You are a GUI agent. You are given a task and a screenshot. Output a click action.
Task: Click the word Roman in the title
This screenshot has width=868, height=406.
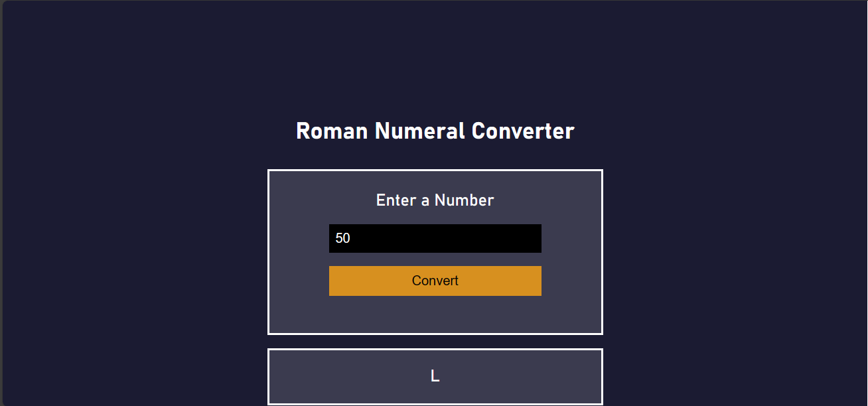(x=332, y=131)
